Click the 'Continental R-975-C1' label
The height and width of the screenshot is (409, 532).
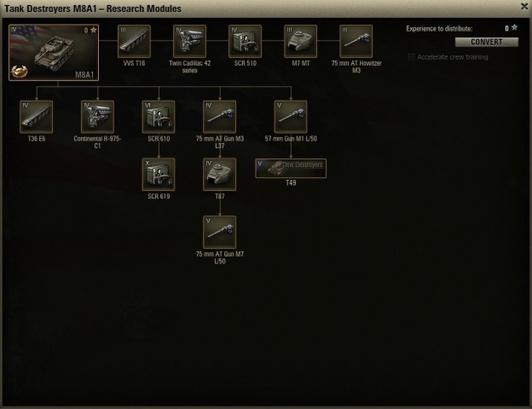coord(97,142)
